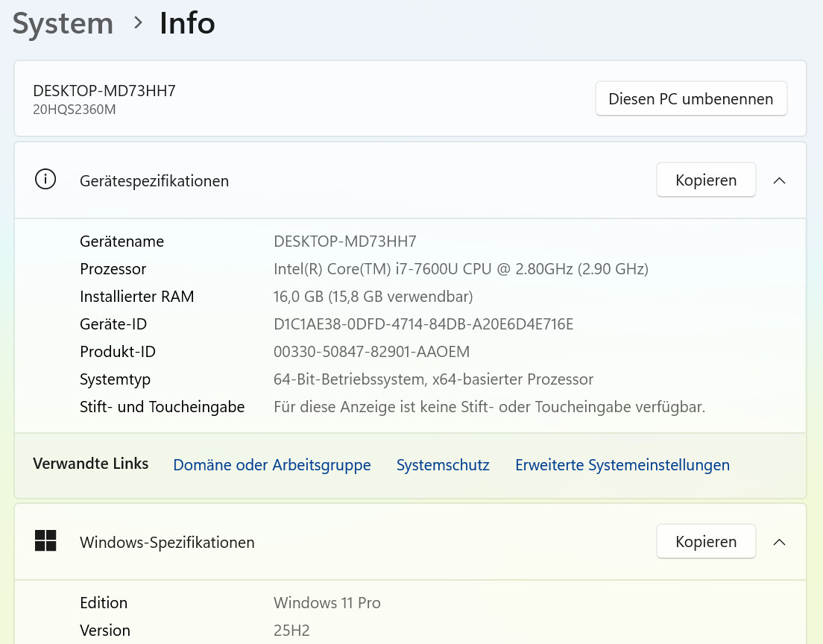Click the breadcrumb chevron after System
Viewport: 823px width, 644px height.
click(138, 23)
